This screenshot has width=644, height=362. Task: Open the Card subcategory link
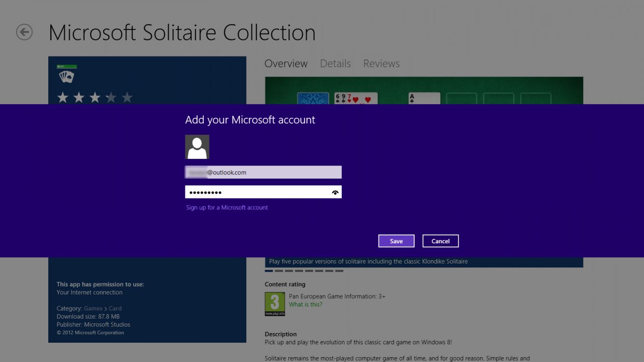click(x=115, y=308)
